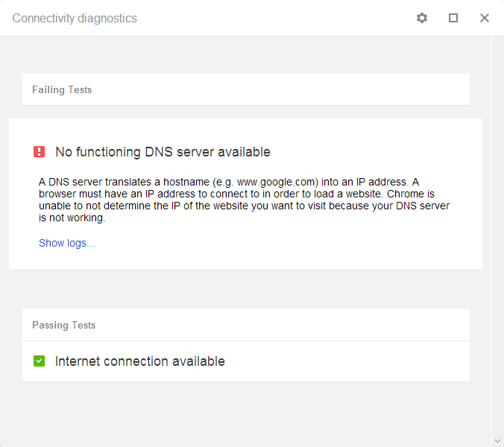
Task: Click the DNS server explanation paragraph
Action: (245, 200)
